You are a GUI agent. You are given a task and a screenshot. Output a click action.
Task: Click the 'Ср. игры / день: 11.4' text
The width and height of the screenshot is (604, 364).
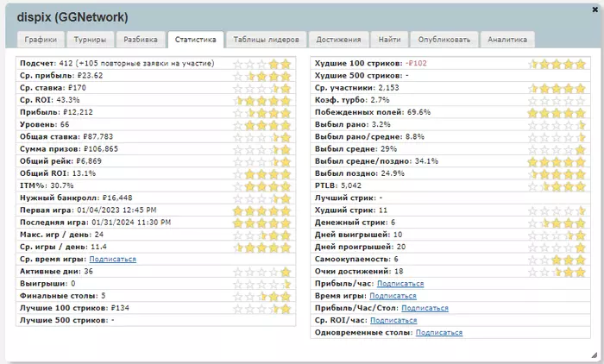[63, 247]
